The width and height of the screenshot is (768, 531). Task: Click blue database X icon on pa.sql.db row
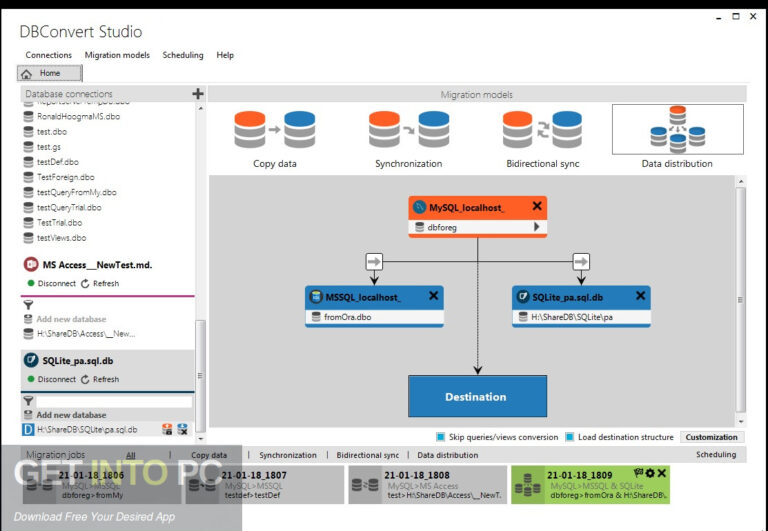tap(182, 430)
